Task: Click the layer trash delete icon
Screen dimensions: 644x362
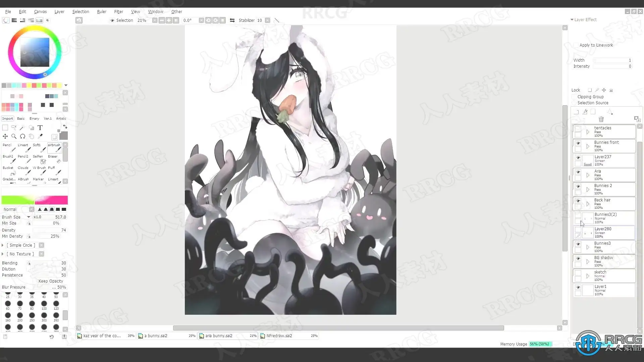Action: point(601,119)
